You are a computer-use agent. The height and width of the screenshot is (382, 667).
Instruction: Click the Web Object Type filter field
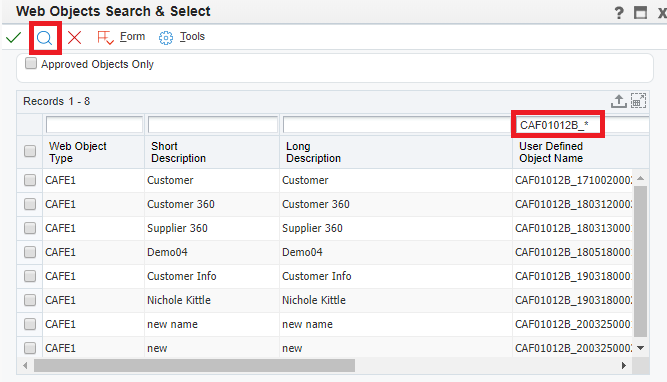tap(94, 125)
